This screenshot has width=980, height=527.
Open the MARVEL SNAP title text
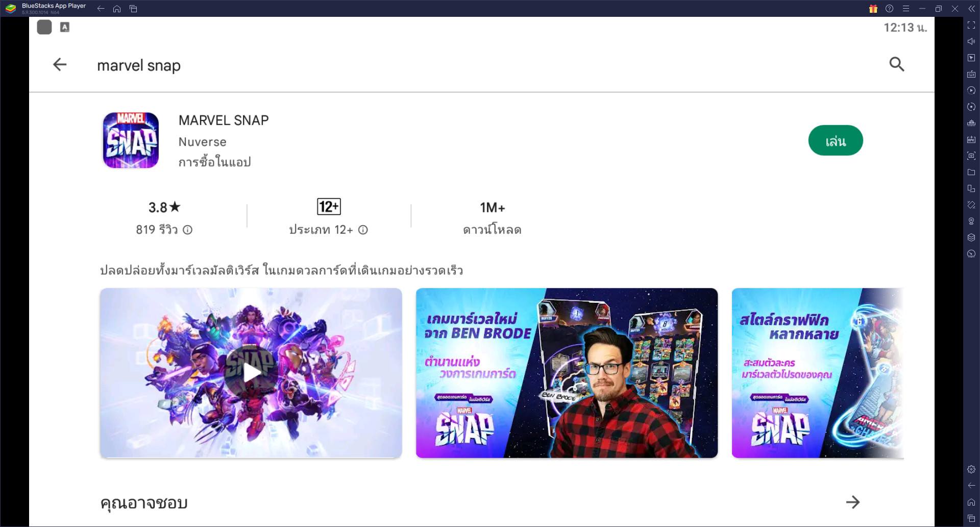click(224, 121)
